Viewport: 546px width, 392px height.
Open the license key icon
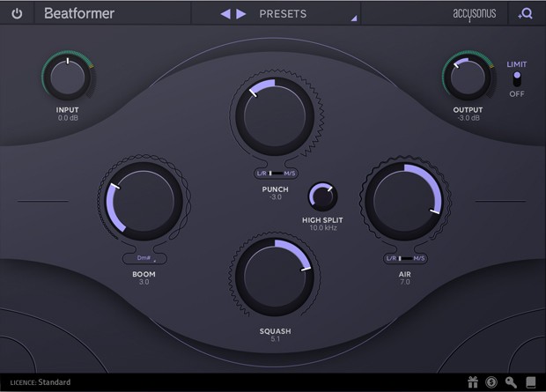click(x=511, y=382)
